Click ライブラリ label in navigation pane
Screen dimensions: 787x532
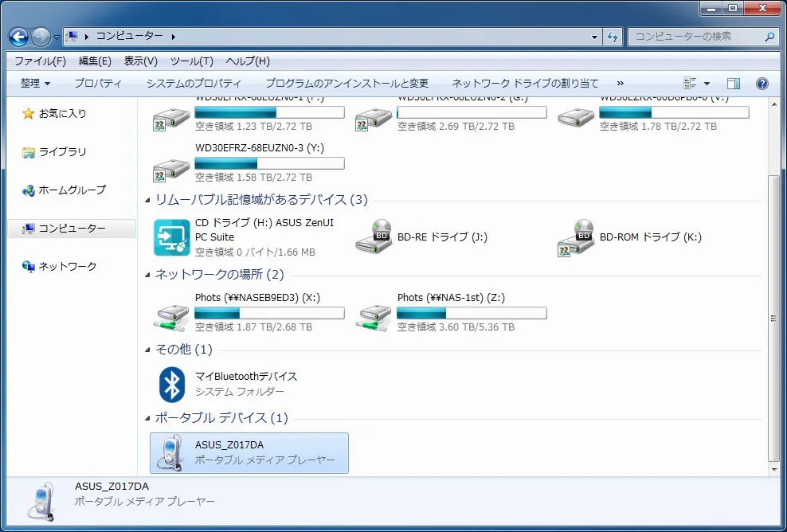[x=63, y=152]
